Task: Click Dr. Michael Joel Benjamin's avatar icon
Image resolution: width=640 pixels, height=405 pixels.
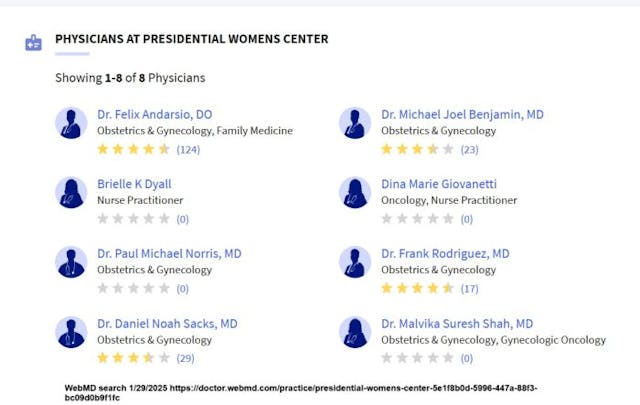Action: point(355,123)
